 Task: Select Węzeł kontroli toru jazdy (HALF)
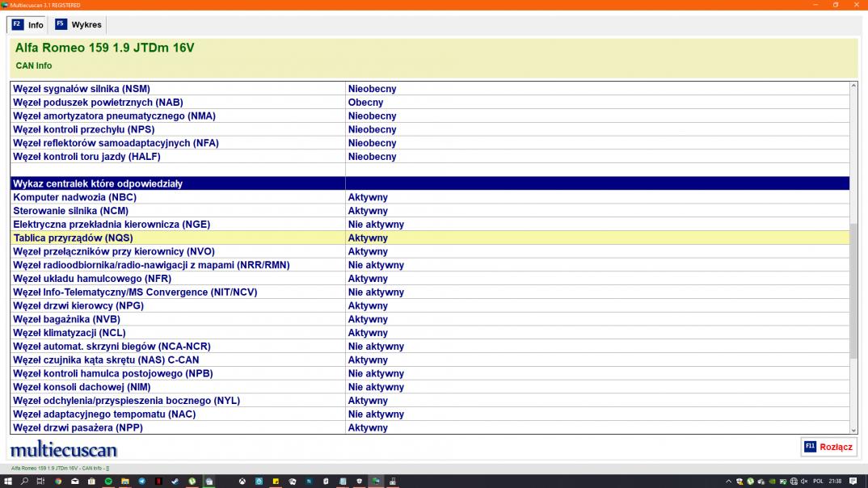(430, 157)
